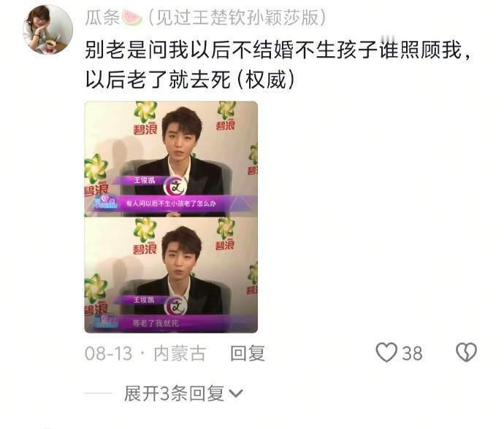
Task: Tap the broken-heart dislike icon
Action: click(467, 352)
